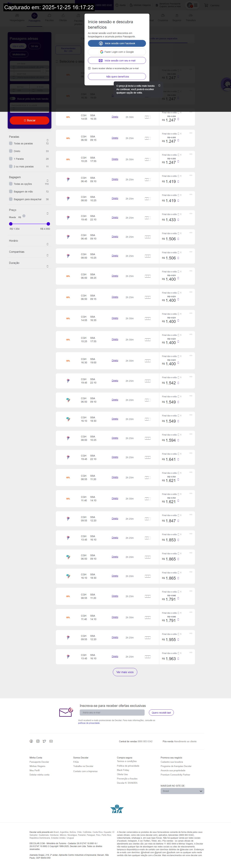Open the Instagram footer icon
The image size is (231, 868).
[x=38, y=741]
